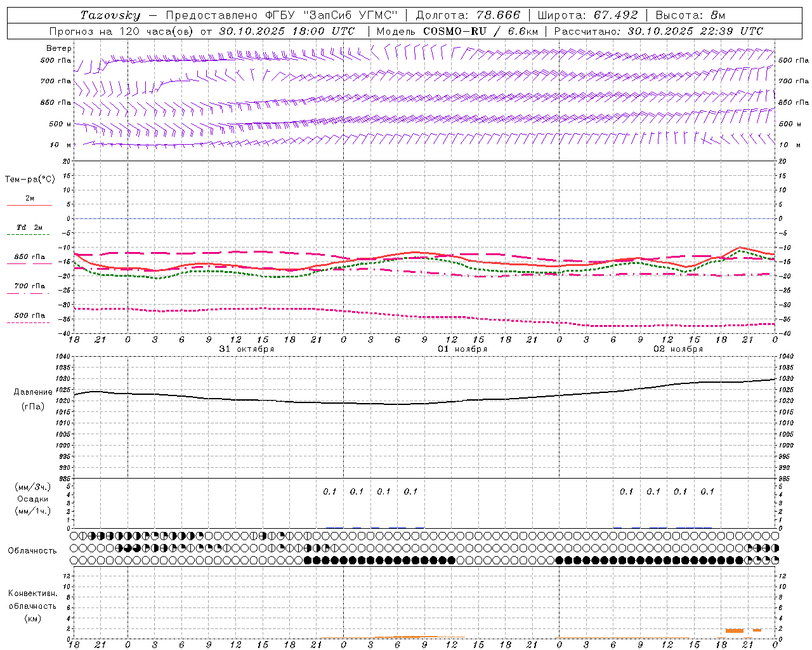Click the '(мм/1ч.)' precipitation unit label
This screenshot has height=650, width=812.
click(x=32, y=511)
